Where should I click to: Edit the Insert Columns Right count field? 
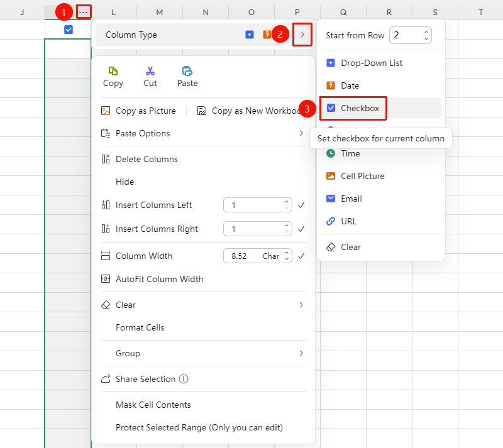point(258,229)
